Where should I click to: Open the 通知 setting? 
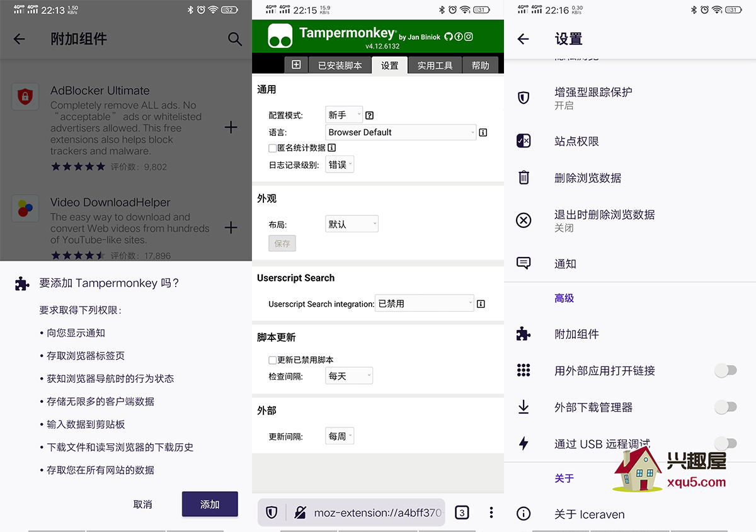[630, 263]
